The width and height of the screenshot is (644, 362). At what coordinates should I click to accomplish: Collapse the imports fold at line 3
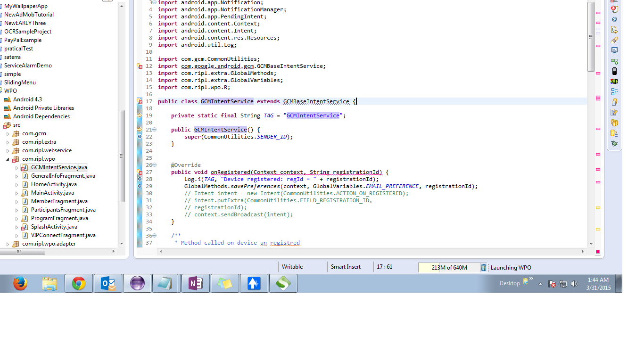click(155, 2)
